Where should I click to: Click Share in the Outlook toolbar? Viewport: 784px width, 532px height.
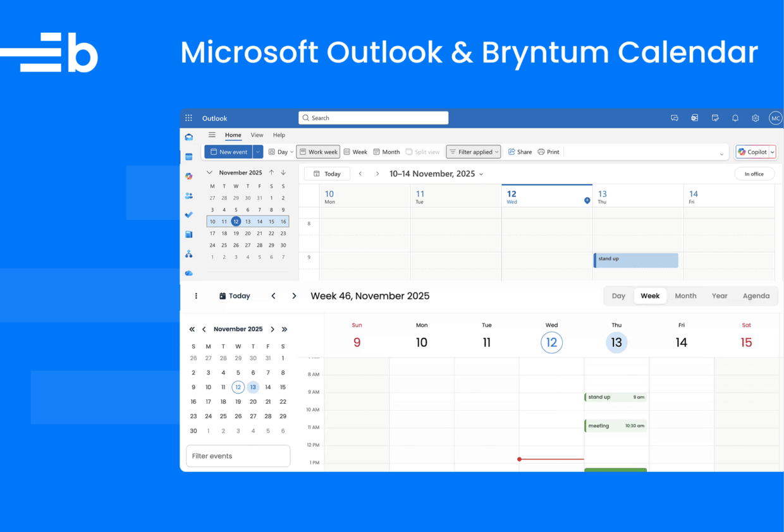pos(520,152)
